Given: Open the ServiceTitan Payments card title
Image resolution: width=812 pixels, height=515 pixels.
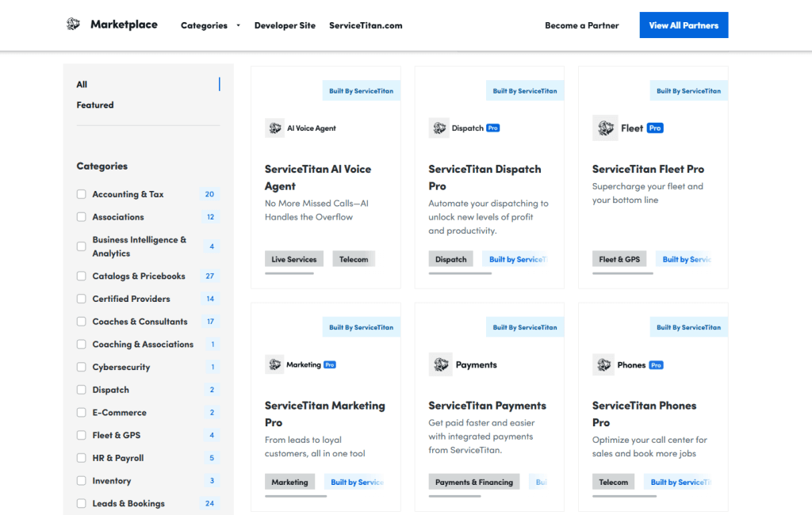Looking at the screenshot, I should (487, 406).
